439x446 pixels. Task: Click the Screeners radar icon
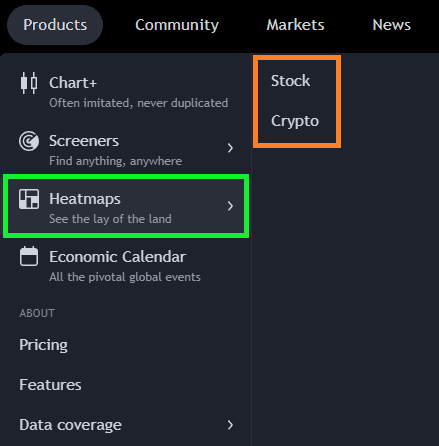(x=29, y=141)
